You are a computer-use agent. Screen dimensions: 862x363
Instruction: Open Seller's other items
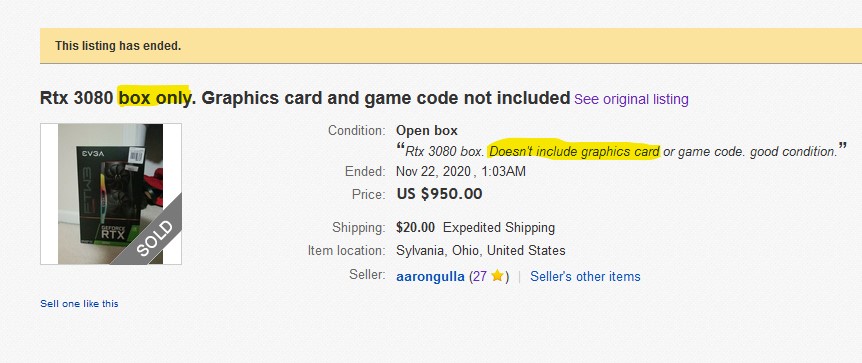click(x=585, y=276)
